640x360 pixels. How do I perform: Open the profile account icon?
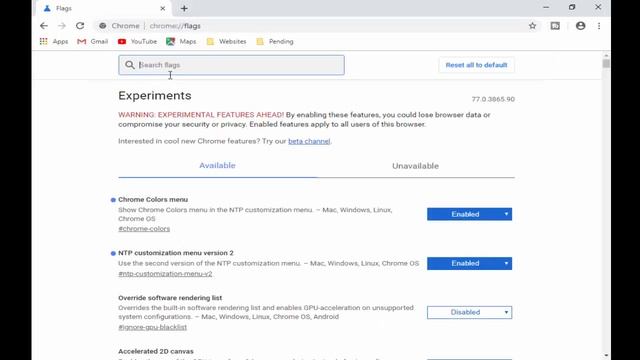click(580, 26)
